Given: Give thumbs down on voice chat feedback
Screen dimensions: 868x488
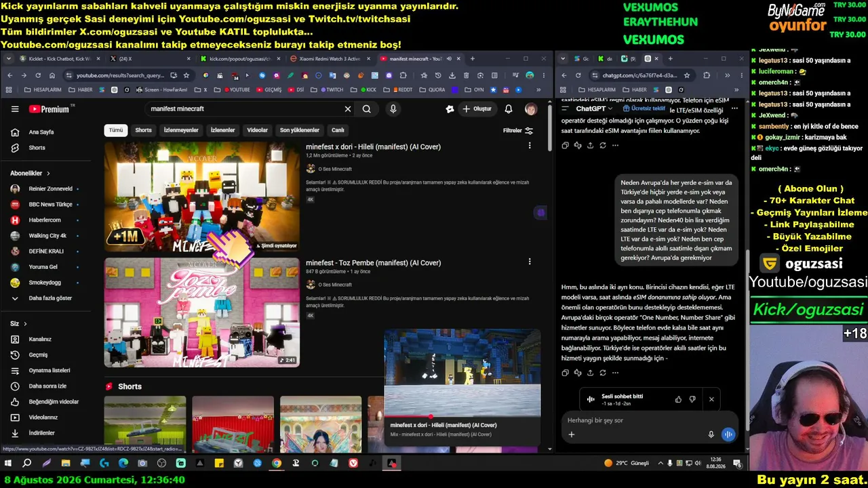Looking at the screenshot, I should (692, 399).
